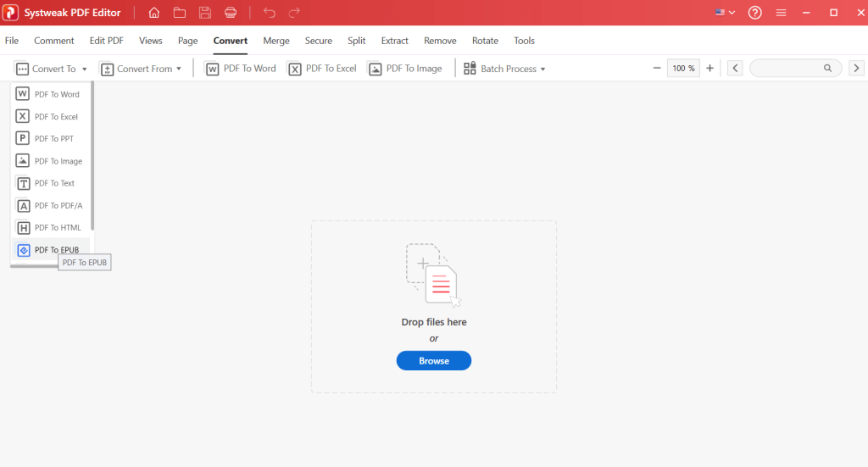868x467 pixels.
Task: Zoom out with the minus icon
Action: coord(657,68)
